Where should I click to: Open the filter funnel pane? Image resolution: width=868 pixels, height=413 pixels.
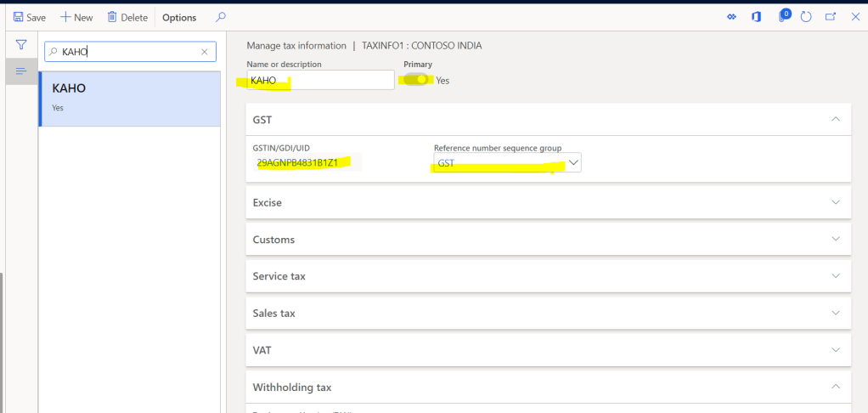click(21, 45)
